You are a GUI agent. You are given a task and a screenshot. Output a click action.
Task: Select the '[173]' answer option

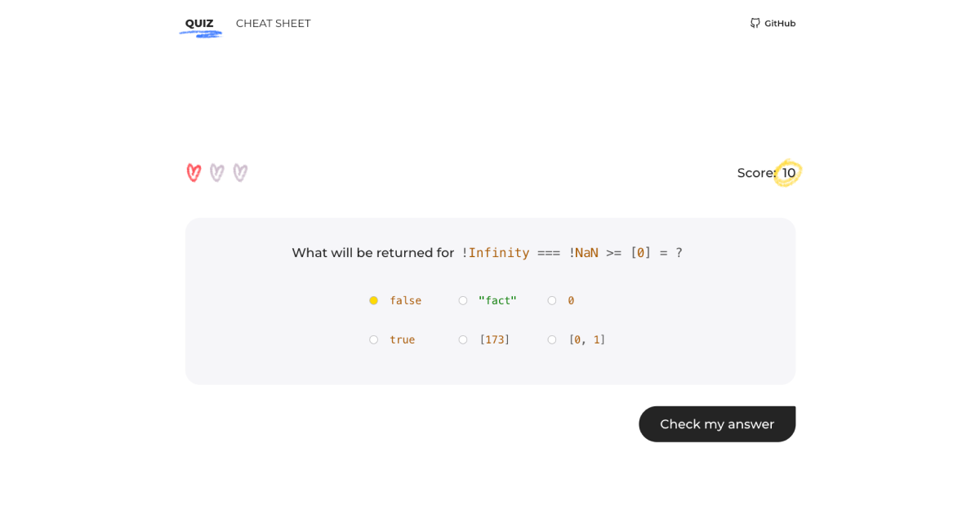[x=462, y=339]
